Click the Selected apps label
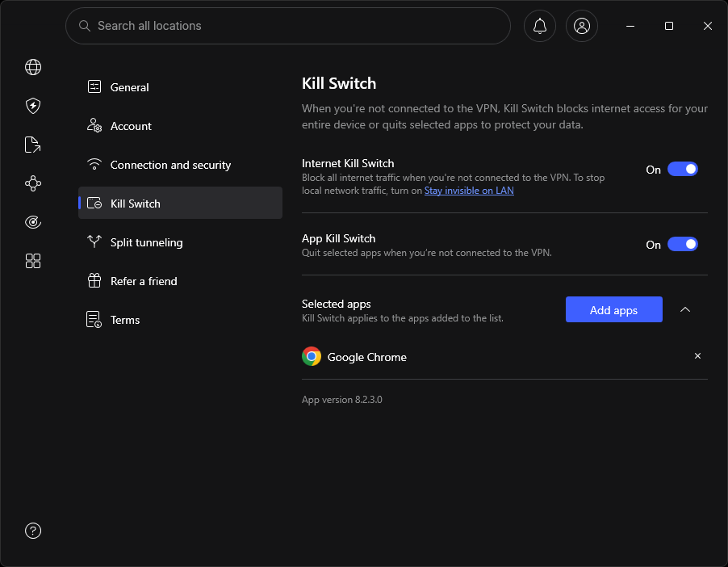This screenshot has height=567, width=728. point(336,304)
